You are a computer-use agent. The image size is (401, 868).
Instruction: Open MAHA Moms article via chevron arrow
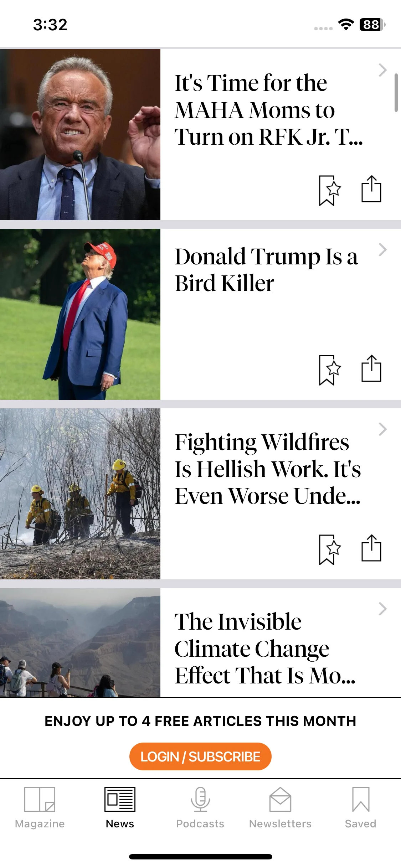coord(383,70)
